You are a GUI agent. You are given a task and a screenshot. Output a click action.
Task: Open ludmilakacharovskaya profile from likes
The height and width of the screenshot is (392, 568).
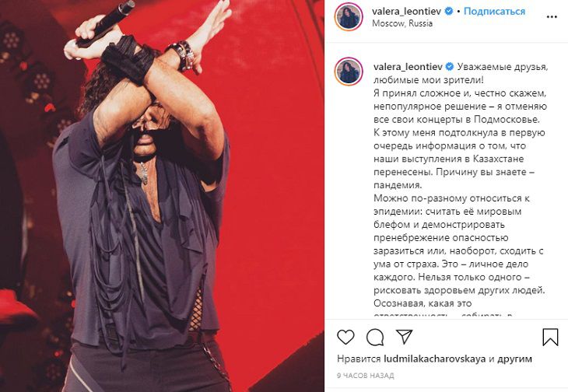tap(434, 359)
